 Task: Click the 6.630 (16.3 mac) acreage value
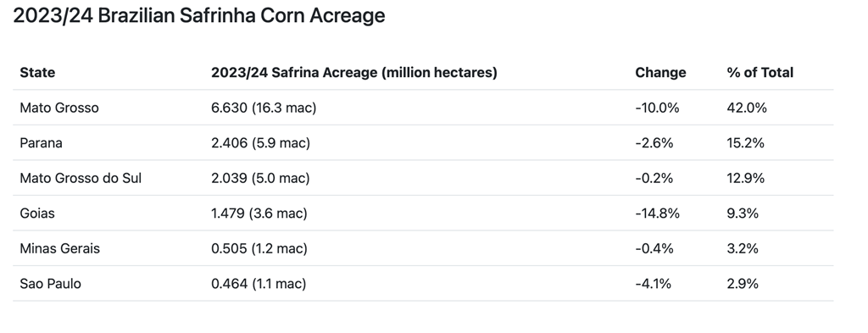tap(264, 108)
